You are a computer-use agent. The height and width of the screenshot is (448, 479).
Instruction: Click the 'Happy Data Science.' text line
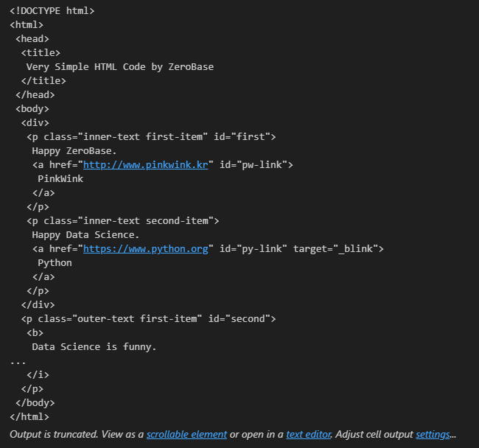85,235
